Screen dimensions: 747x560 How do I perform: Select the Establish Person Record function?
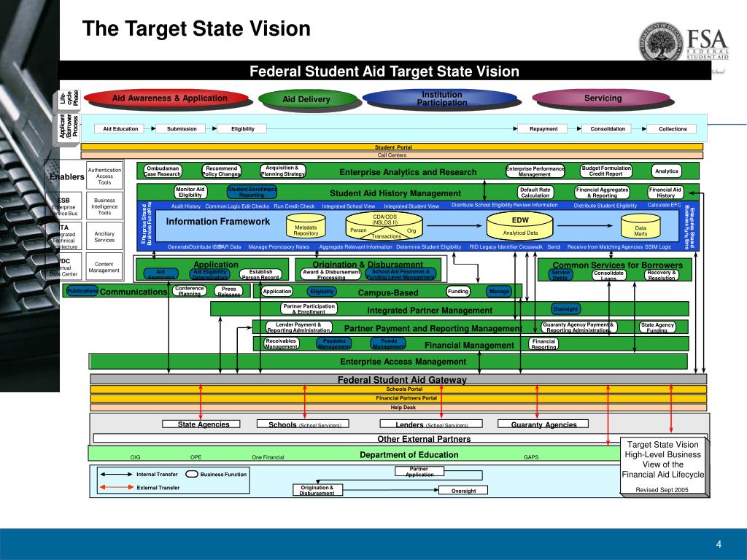(260, 274)
